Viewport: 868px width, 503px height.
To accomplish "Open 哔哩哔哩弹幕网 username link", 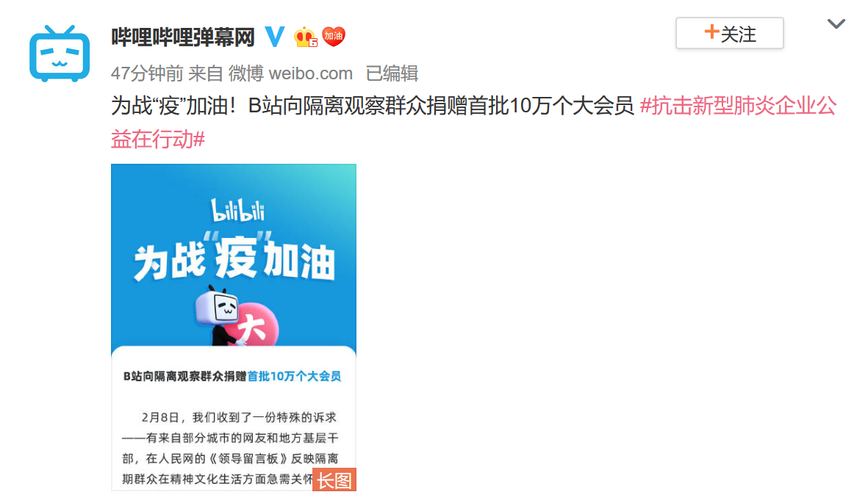I will [x=183, y=37].
